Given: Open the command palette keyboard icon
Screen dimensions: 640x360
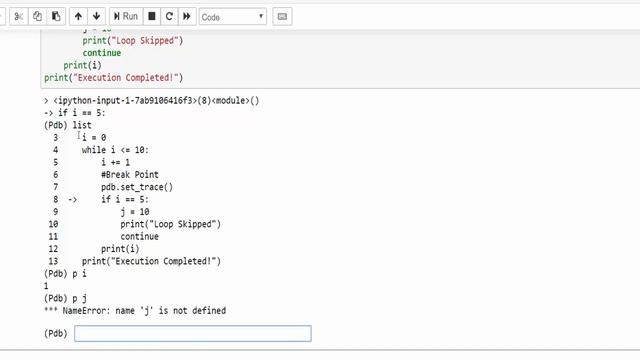Looking at the screenshot, I should [x=282, y=16].
